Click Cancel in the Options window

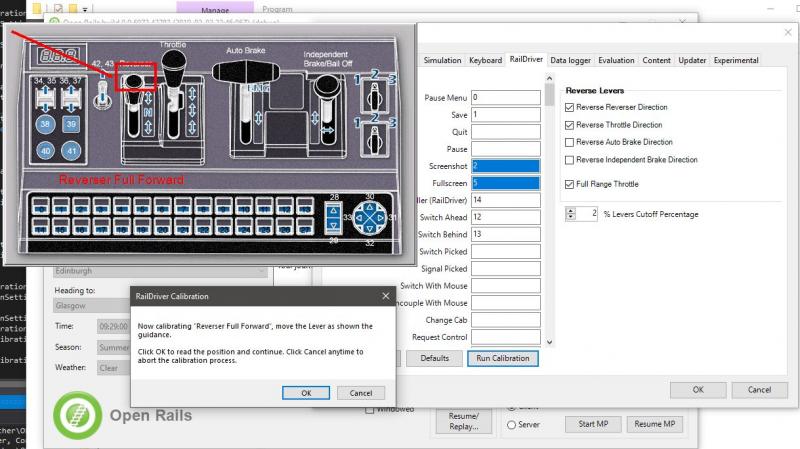pos(759,390)
